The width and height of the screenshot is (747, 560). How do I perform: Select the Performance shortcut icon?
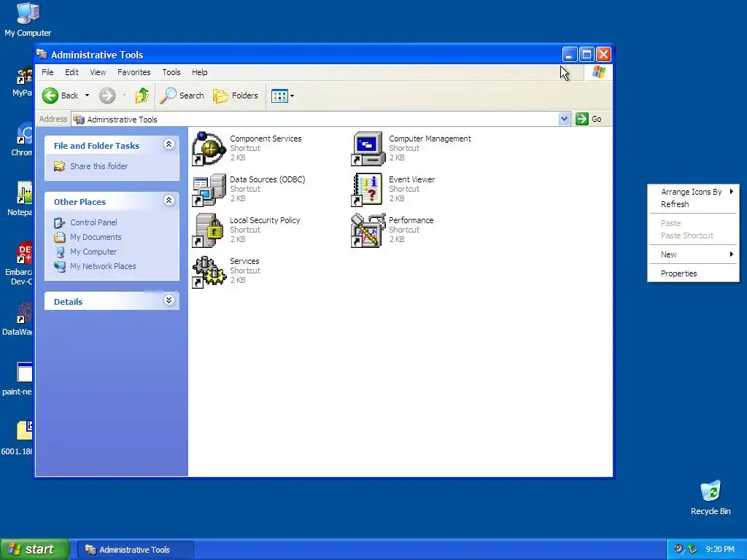pos(368,230)
